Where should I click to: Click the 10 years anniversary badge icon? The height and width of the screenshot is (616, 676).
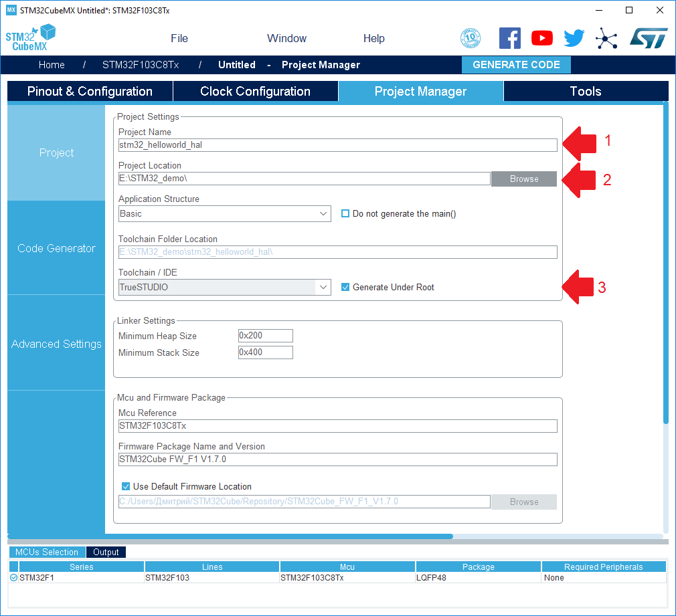tap(471, 38)
